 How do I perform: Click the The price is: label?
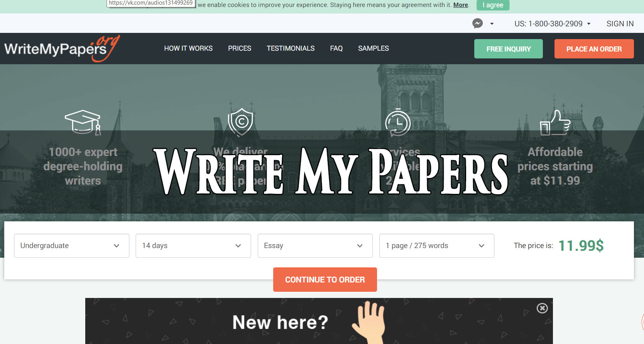pos(533,246)
